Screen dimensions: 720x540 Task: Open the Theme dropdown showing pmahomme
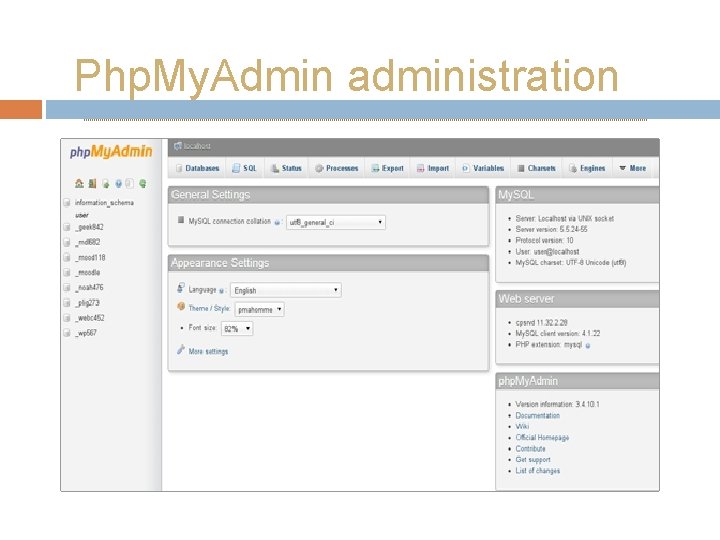259,309
